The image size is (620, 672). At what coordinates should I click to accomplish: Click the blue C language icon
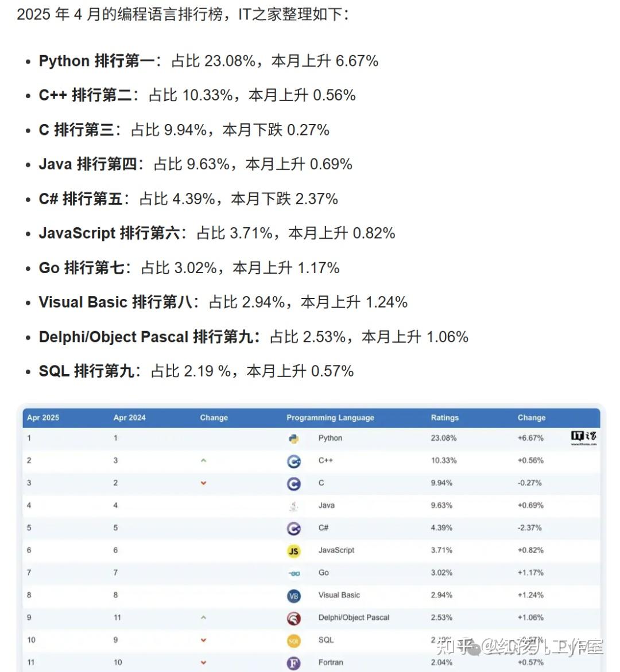(x=294, y=484)
